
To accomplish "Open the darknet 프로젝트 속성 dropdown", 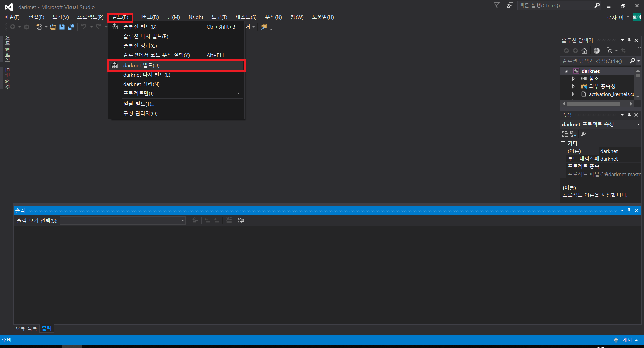I will pyautogui.click(x=638, y=124).
